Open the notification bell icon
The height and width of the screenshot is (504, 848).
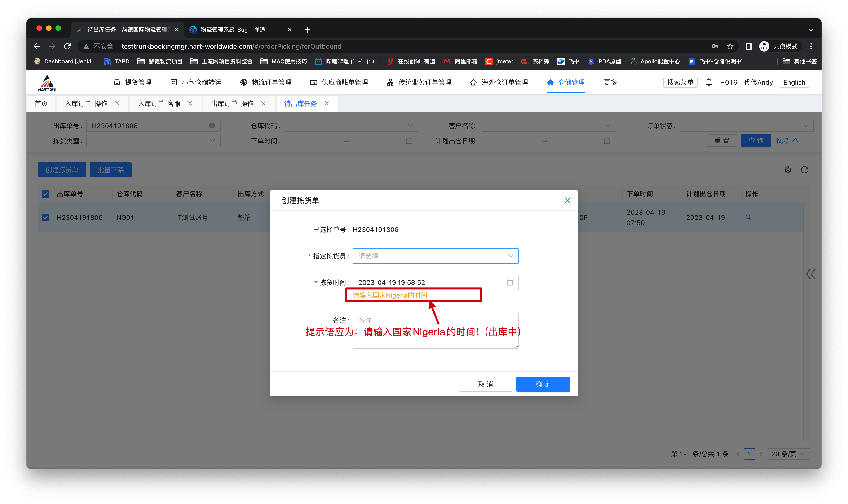coord(709,83)
